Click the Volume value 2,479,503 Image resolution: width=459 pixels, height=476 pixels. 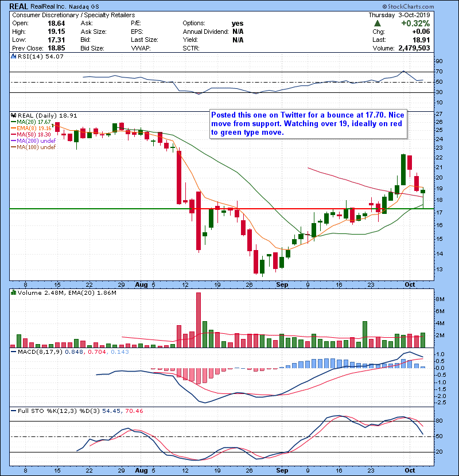coord(414,48)
